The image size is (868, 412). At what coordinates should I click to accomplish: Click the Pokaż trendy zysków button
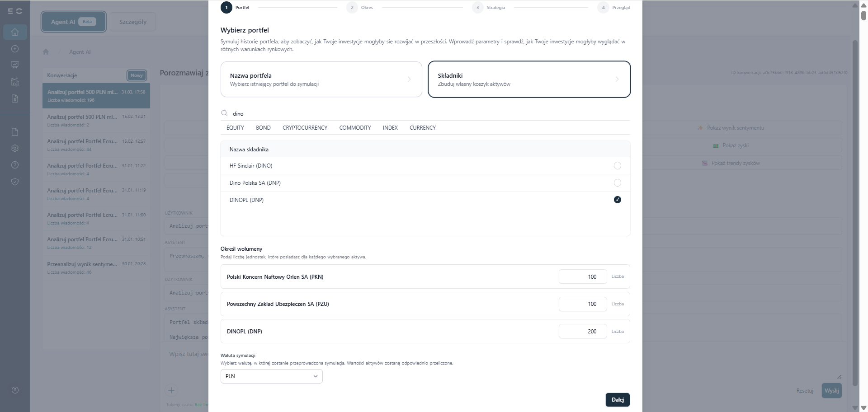coord(731,163)
